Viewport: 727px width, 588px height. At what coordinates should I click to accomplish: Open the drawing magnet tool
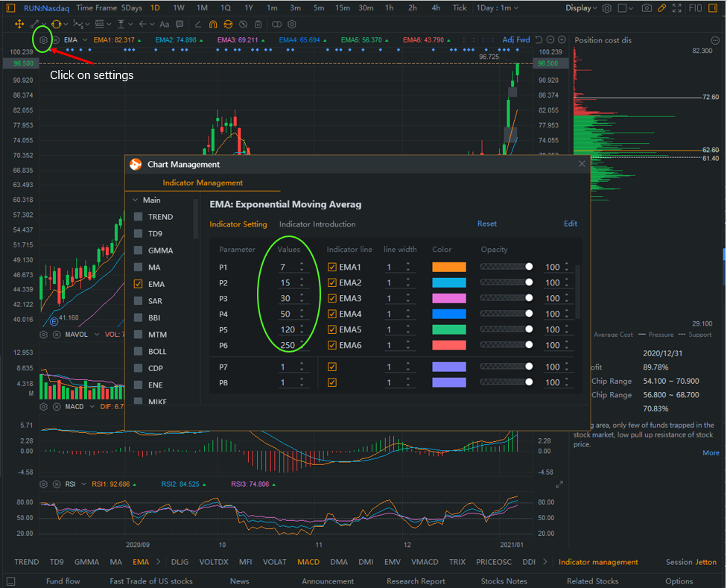pos(213,25)
